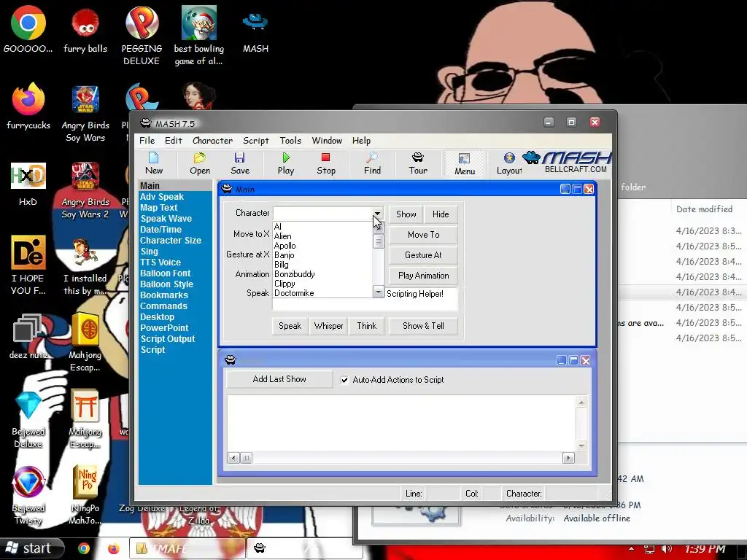This screenshot has height=560, width=747.
Task: Click Firefox icon in the taskbar
Action: click(113, 548)
